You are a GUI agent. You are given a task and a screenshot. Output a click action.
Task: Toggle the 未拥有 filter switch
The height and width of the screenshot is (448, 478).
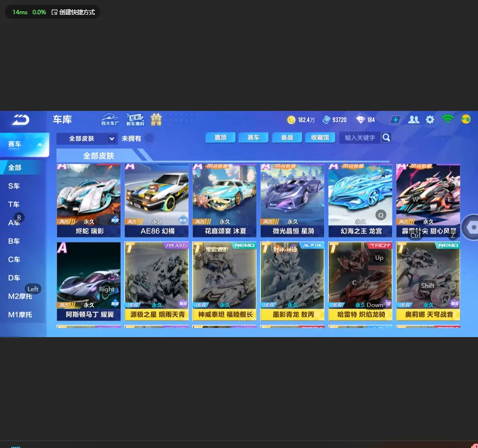tap(149, 138)
